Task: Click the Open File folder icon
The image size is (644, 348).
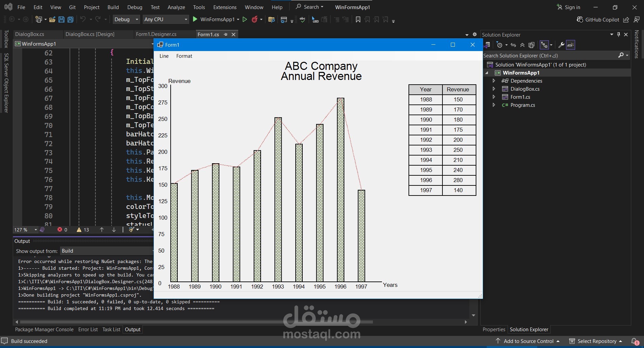Action: (x=52, y=19)
